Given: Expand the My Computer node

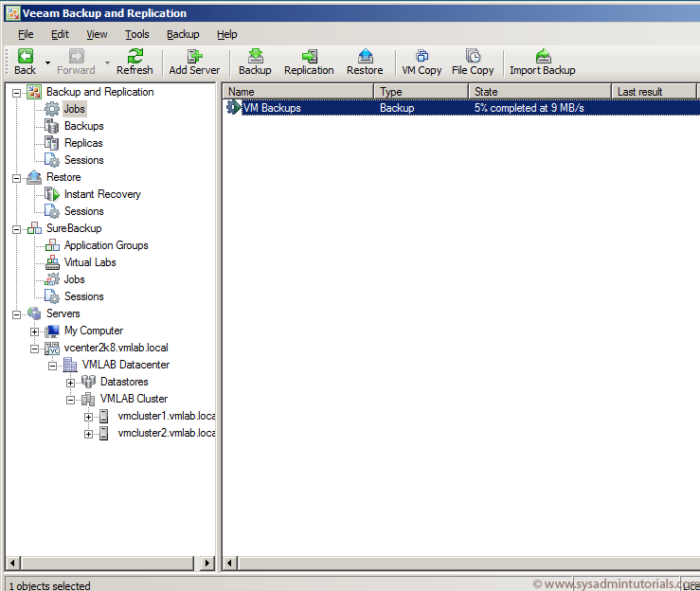Looking at the screenshot, I should [34, 331].
